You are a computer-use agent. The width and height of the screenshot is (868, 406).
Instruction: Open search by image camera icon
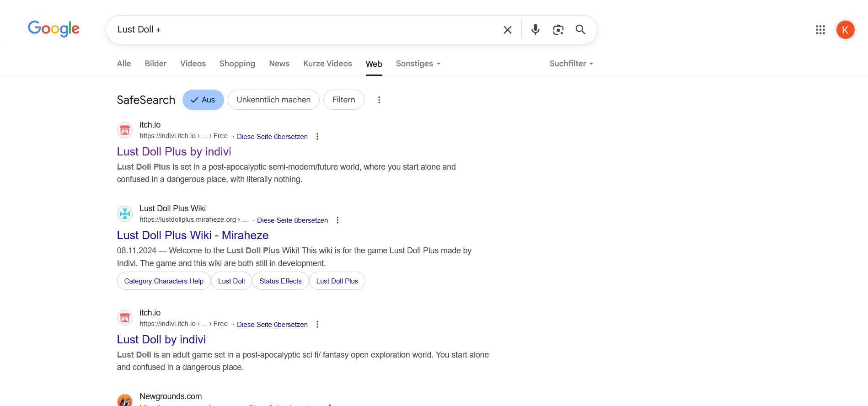(x=558, y=30)
